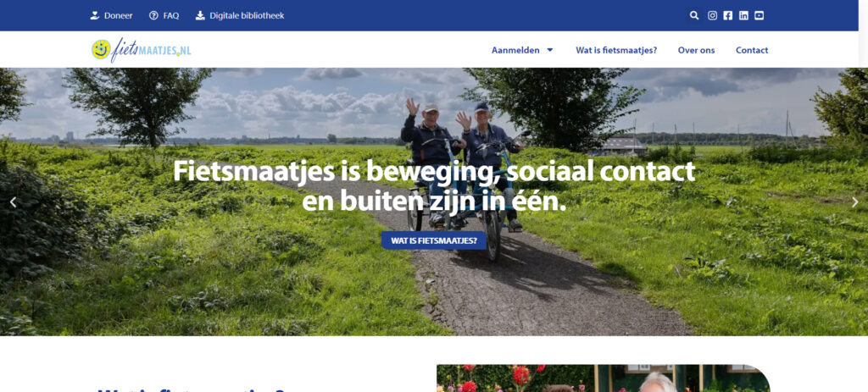Expand the Aanmelden dropdown arrow
This screenshot has width=868, height=392.
(x=550, y=50)
